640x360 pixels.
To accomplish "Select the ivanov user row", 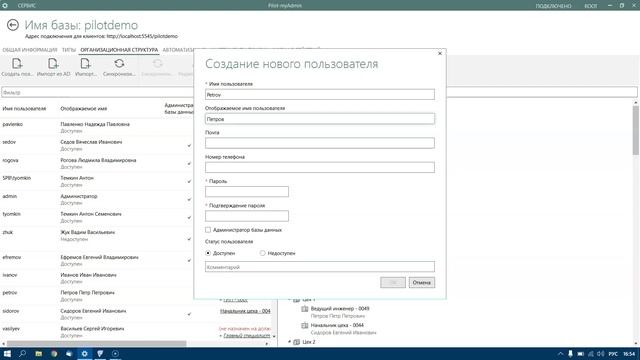I will click(x=97, y=278).
